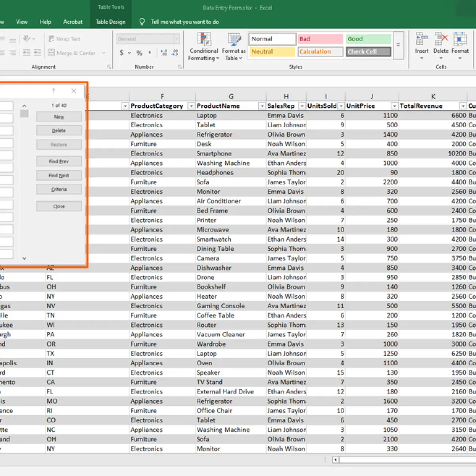Apply the Neutral cell style
476x476 pixels.
tap(272, 52)
